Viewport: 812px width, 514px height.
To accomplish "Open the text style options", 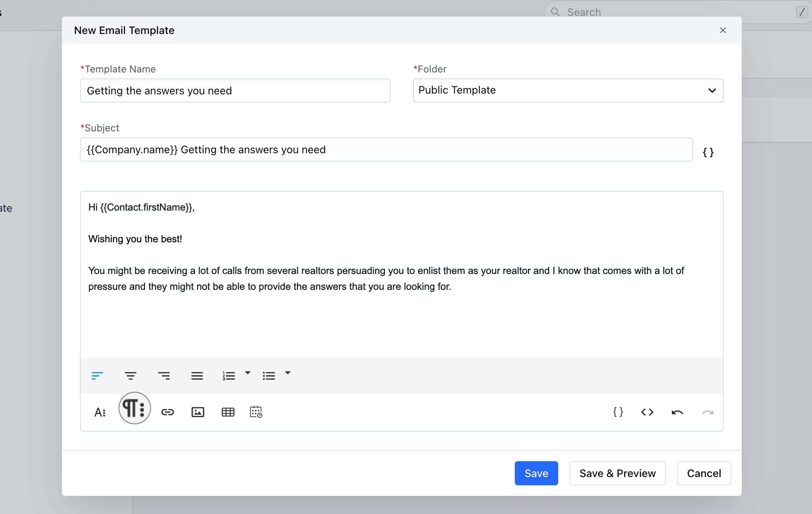I will click(x=100, y=412).
